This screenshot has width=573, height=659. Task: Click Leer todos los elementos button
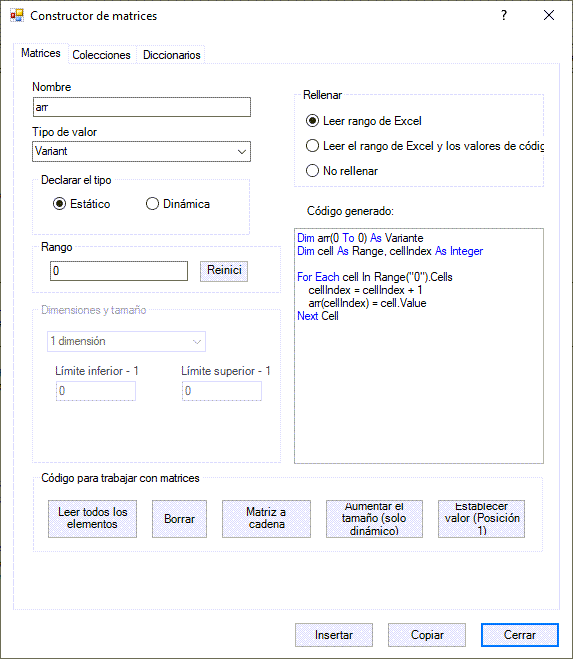[x=92, y=519]
